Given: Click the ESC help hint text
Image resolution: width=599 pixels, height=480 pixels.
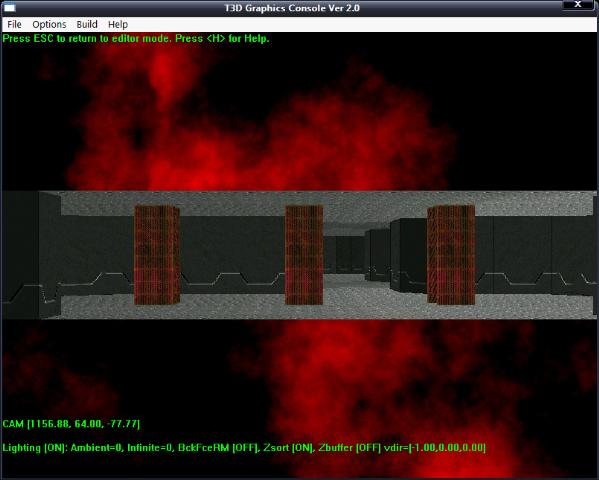Looking at the screenshot, I should [136, 39].
